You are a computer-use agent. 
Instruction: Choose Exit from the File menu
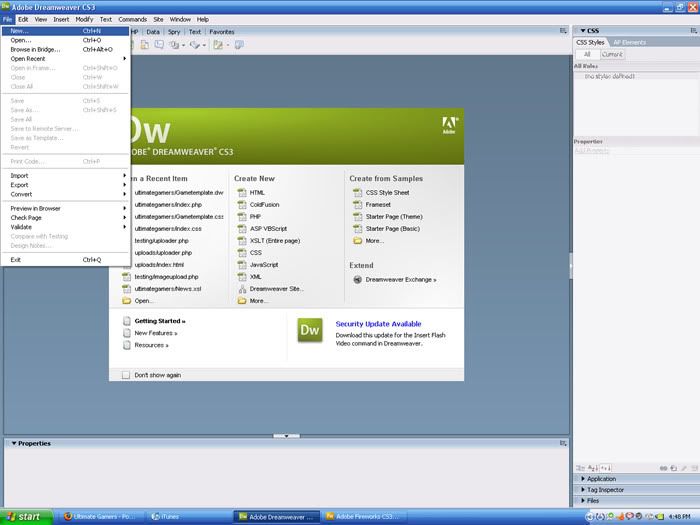pos(66,260)
